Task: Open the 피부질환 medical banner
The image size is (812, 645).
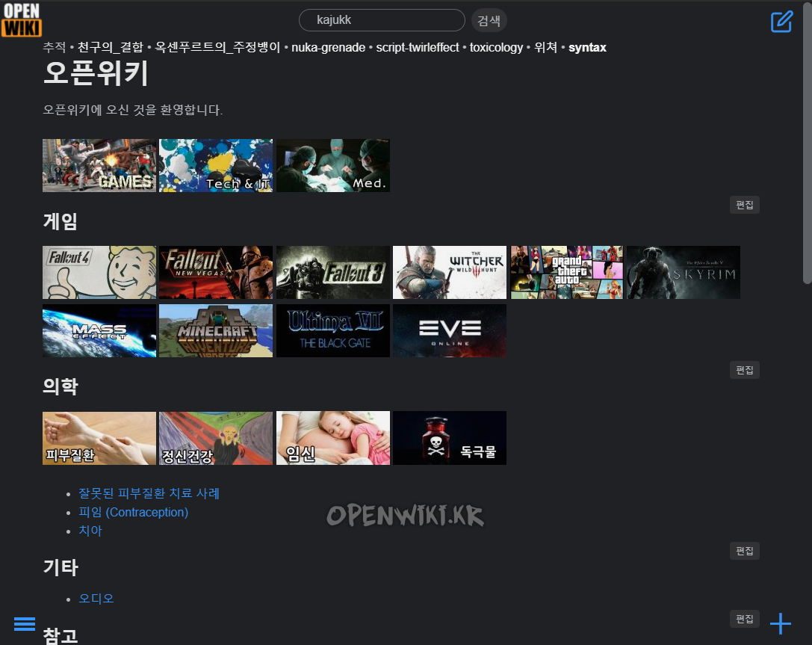Action: (99, 438)
